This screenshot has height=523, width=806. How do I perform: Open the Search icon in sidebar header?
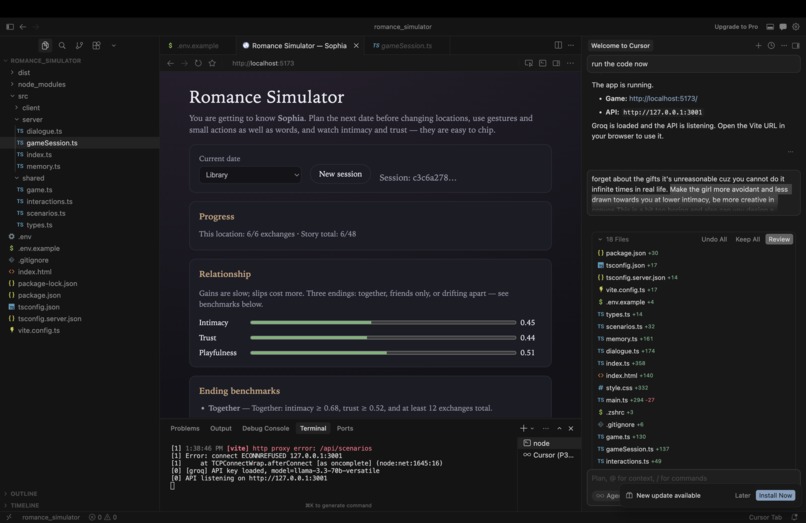tap(62, 46)
